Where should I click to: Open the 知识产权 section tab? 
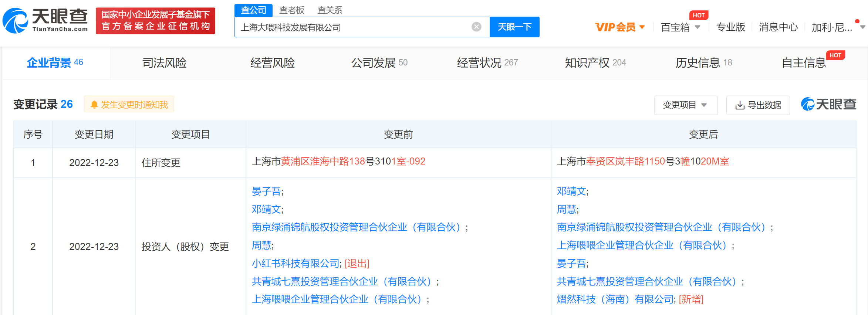(595, 63)
